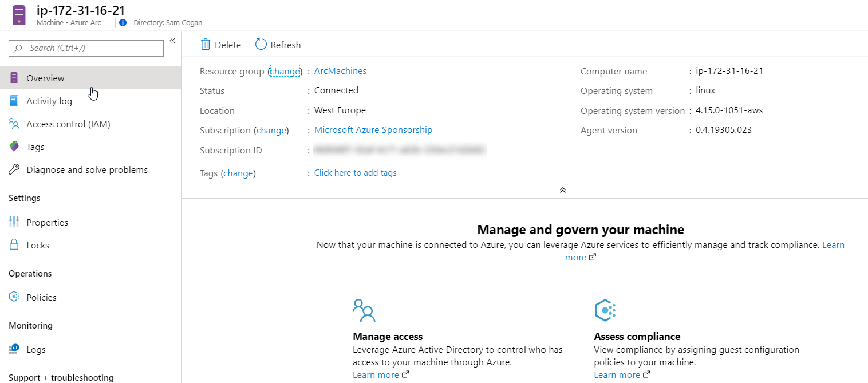
Task: Click the Assess compliance hexagon icon
Action: pyautogui.click(x=605, y=310)
